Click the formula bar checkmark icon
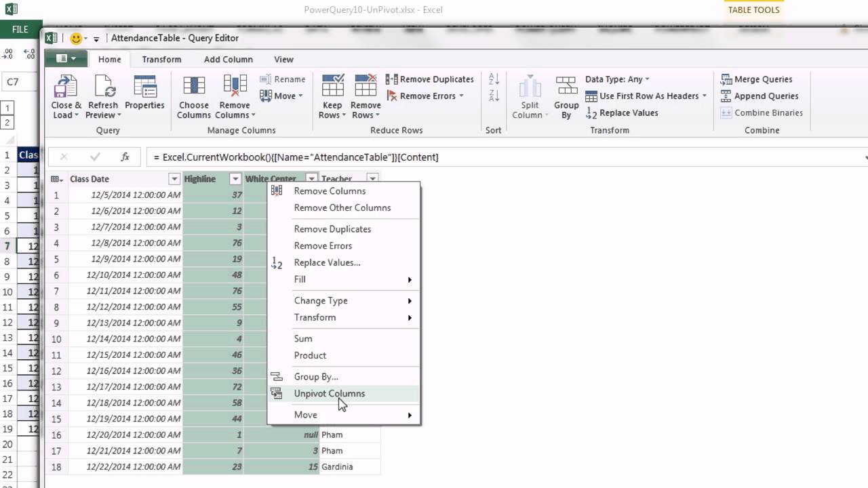 [95, 157]
